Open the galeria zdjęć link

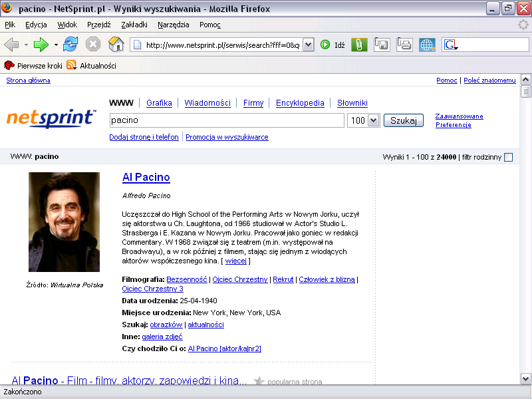(162, 336)
